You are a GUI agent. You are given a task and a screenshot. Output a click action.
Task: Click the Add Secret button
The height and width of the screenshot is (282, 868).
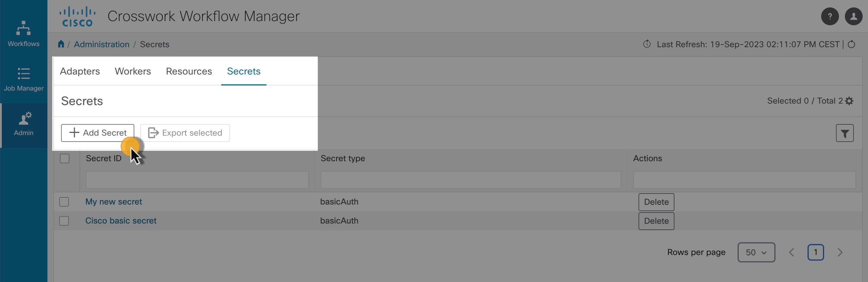coord(98,133)
